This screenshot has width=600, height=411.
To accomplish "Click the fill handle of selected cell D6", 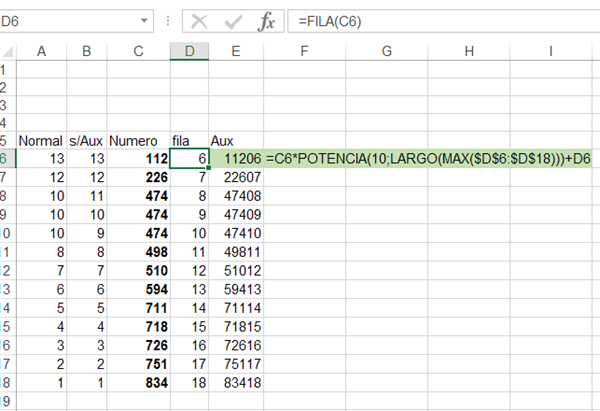I will point(209,168).
